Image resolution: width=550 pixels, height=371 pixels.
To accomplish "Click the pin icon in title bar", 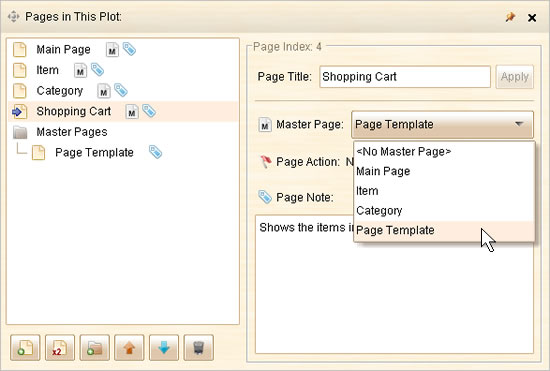I will [510, 17].
